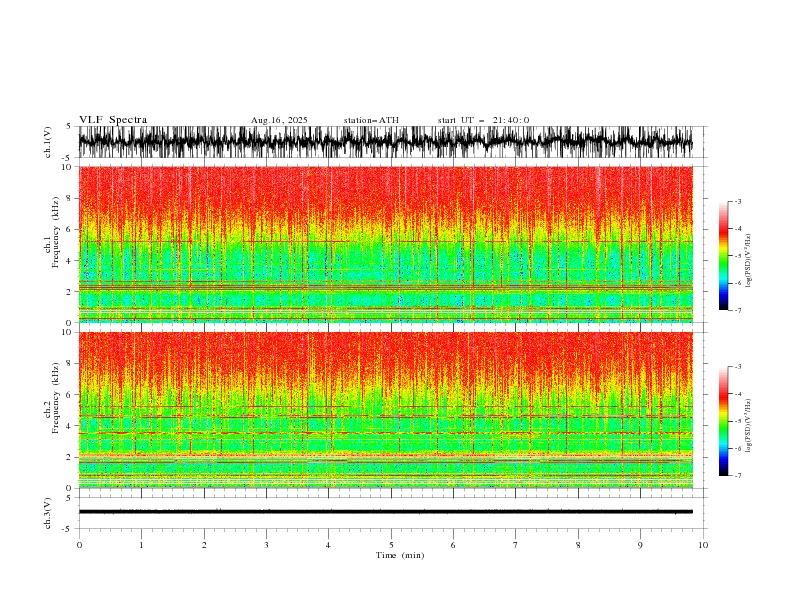Click the "-7" label on ch.2 color bar
Viewport: 792px width, 612px height.
click(x=738, y=476)
